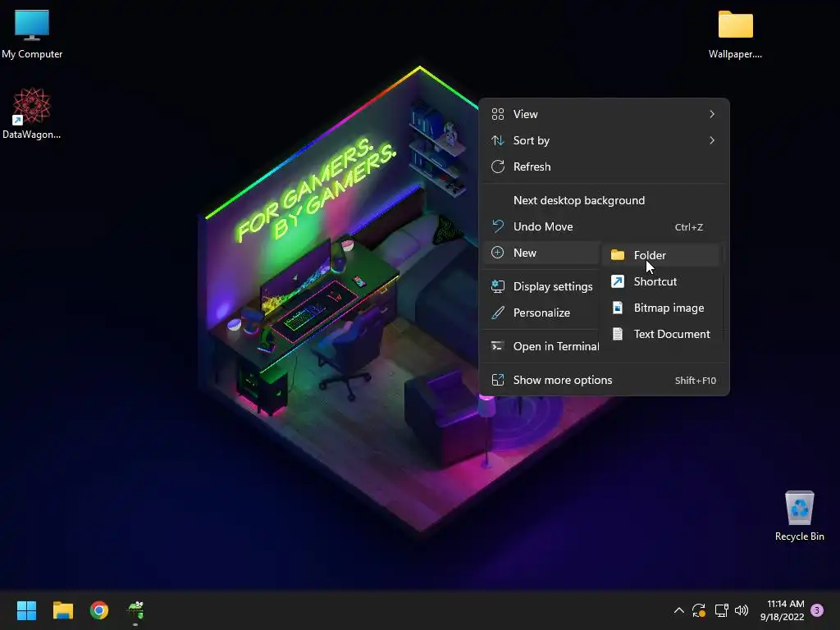Create a new Folder

[x=661, y=255]
